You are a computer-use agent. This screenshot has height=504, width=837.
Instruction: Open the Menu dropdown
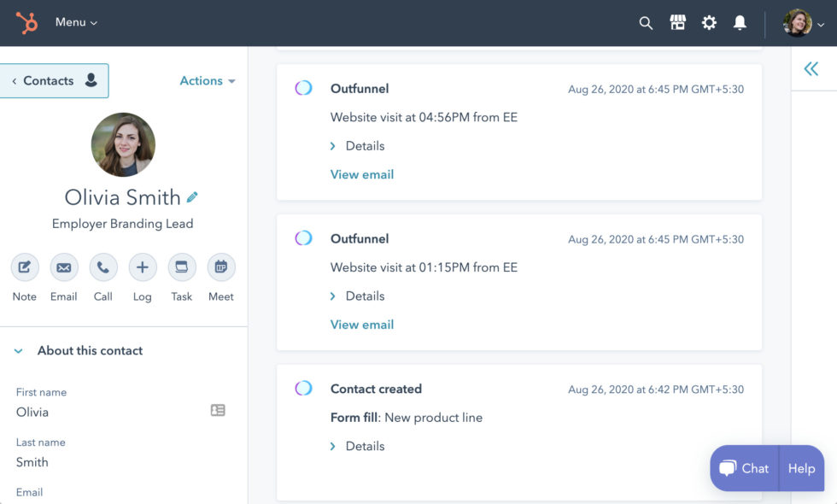[75, 22]
